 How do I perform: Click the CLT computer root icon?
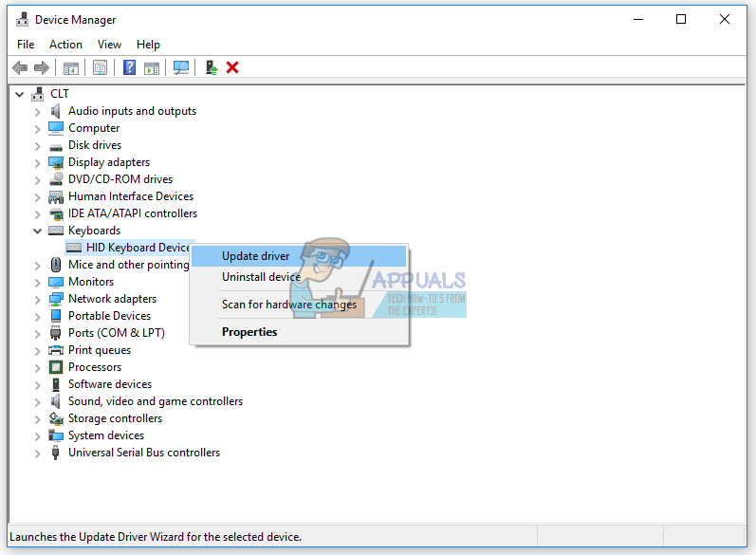tap(38, 94)
